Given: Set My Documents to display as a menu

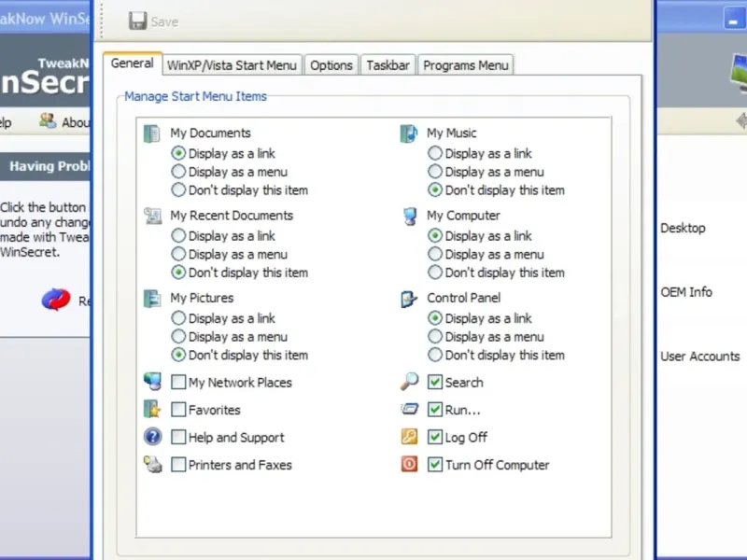Looking at the screenshot, I should click(x=178, y=172).
